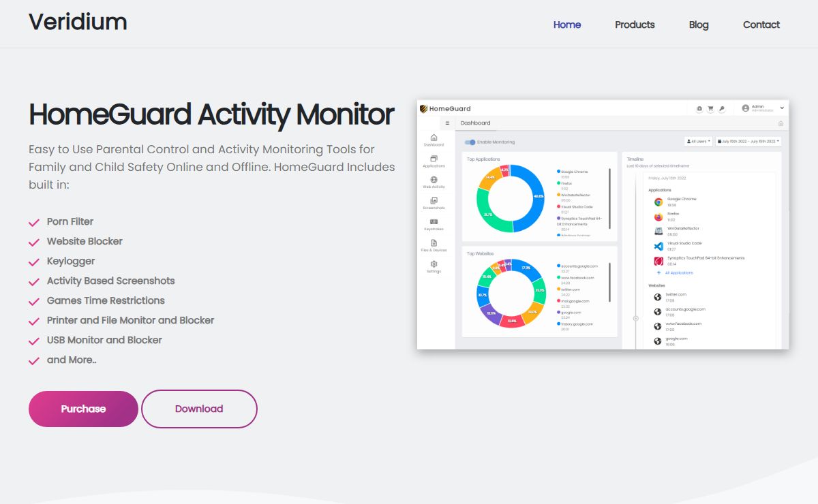
Task: Click the camera icon in HomeGuard header
Action: 699,108
